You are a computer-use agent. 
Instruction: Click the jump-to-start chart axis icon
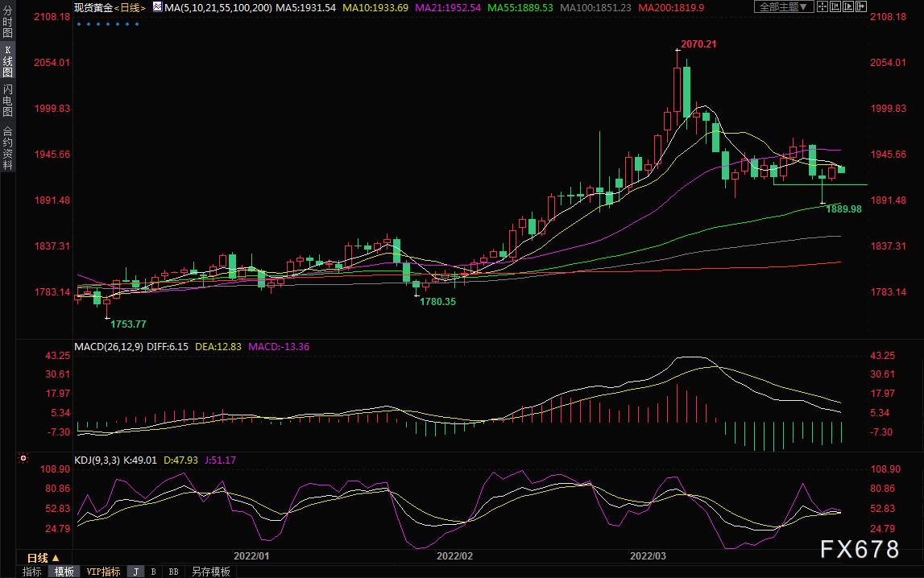coord(835,6)
